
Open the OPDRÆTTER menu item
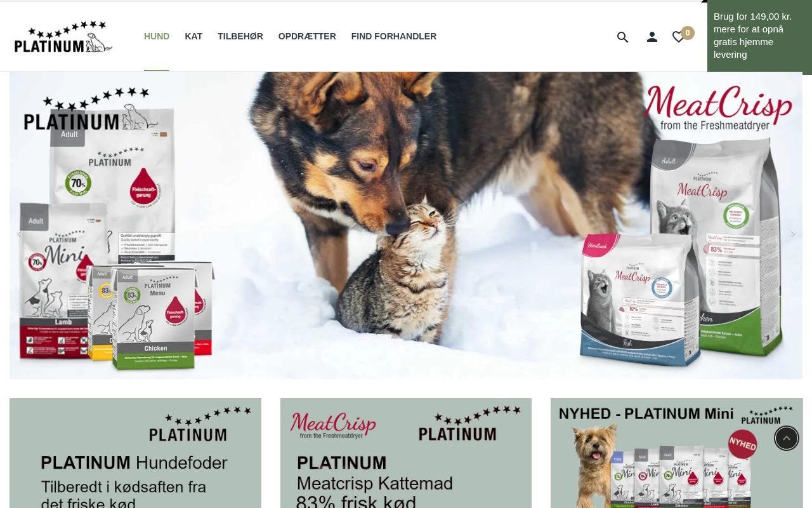click(307, 36)
